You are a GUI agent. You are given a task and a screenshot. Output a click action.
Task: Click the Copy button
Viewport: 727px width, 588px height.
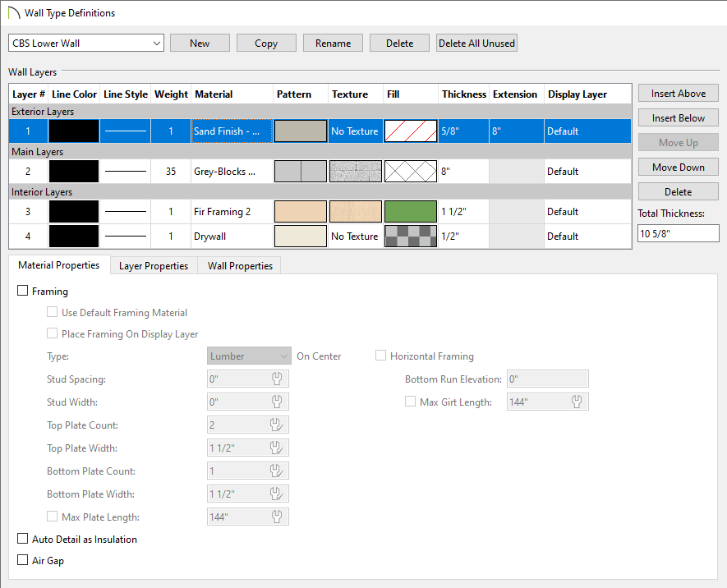[x=266, y=43]
